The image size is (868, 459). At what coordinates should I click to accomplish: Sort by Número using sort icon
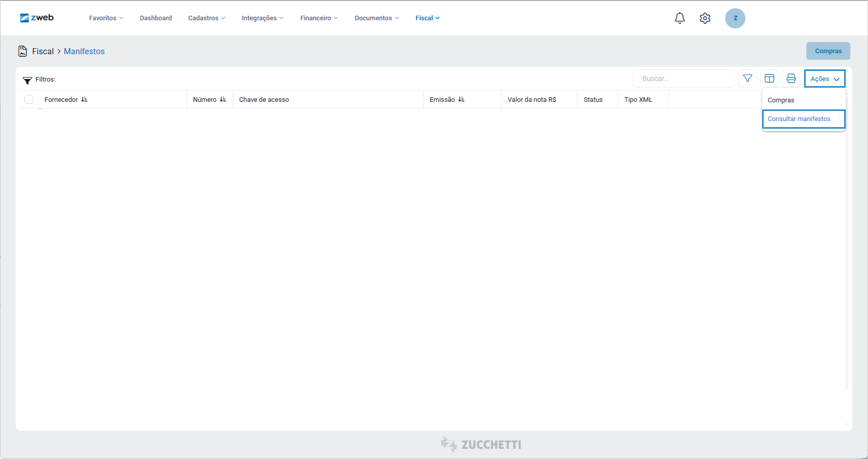click(223, 100)
